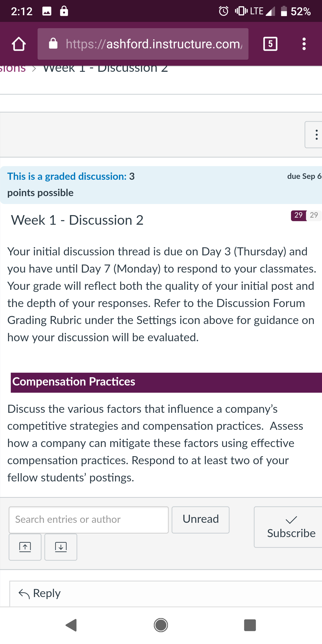Open the tab switcher showing 5 tabs
Viewport: 322px width, 644px height.
[270, 44]
